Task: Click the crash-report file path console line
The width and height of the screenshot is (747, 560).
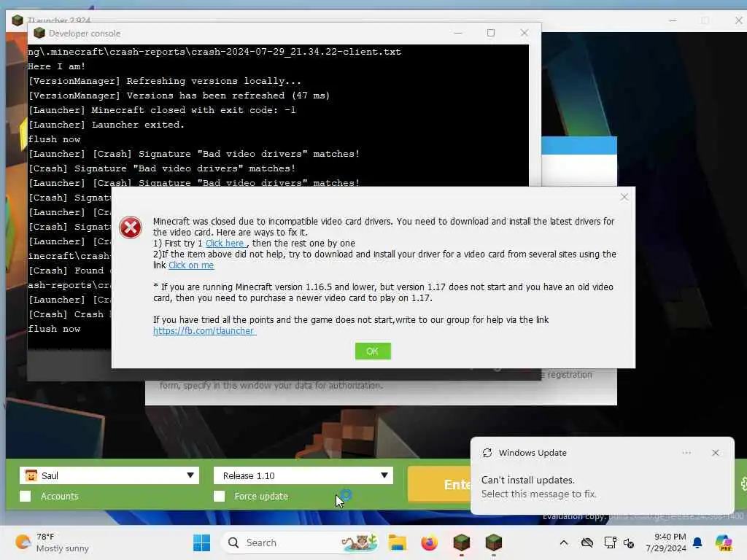Action: (x=214, y=52)
